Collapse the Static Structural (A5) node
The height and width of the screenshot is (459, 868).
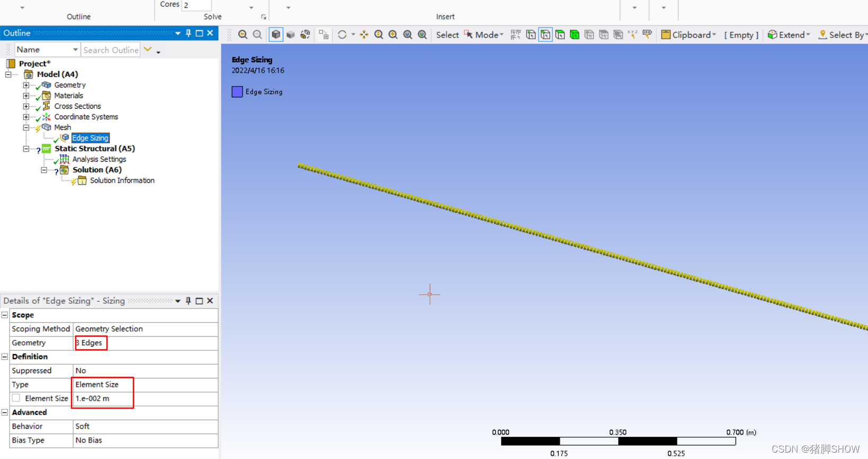(26, 149)
